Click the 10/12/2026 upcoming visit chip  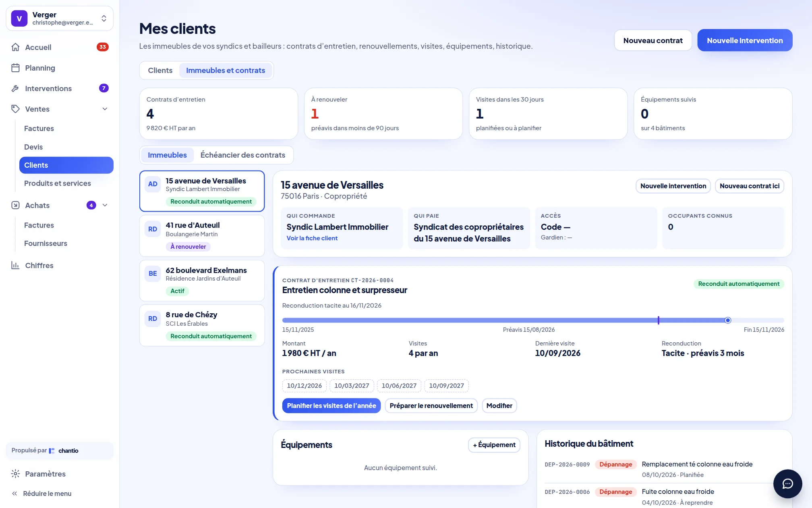(x=304, y=386)
